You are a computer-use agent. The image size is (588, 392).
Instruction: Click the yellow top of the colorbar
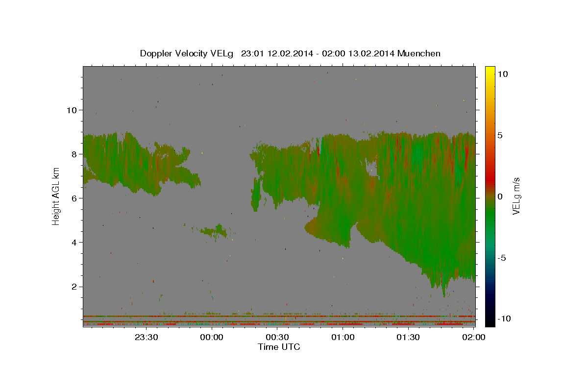490,70
